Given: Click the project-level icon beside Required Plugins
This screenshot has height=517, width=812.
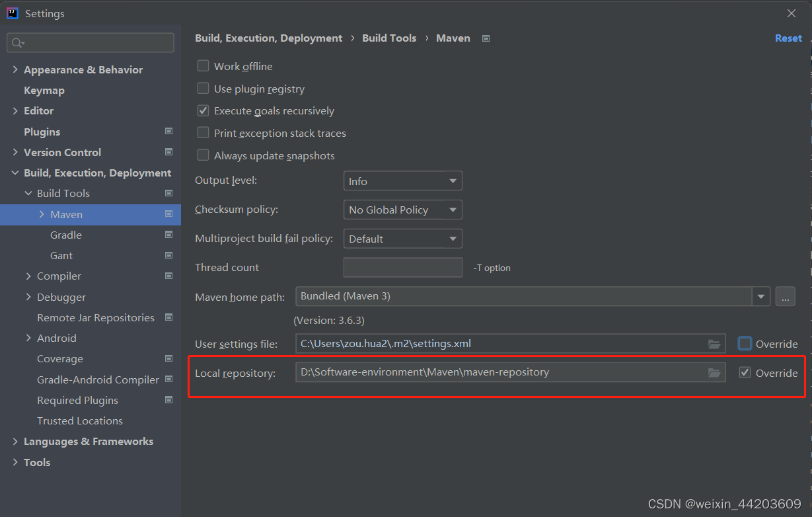Looking at the screenshot, I should tap(168, 400).
